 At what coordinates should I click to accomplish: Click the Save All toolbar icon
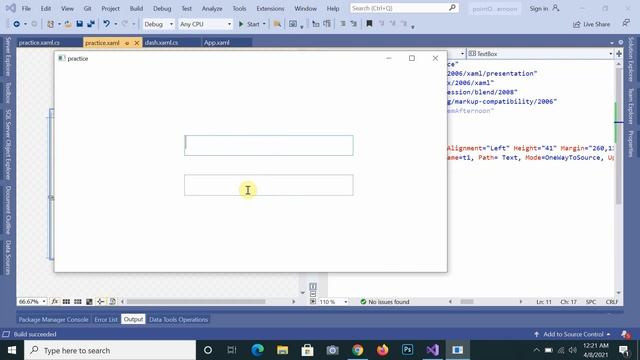pos(91,24)
